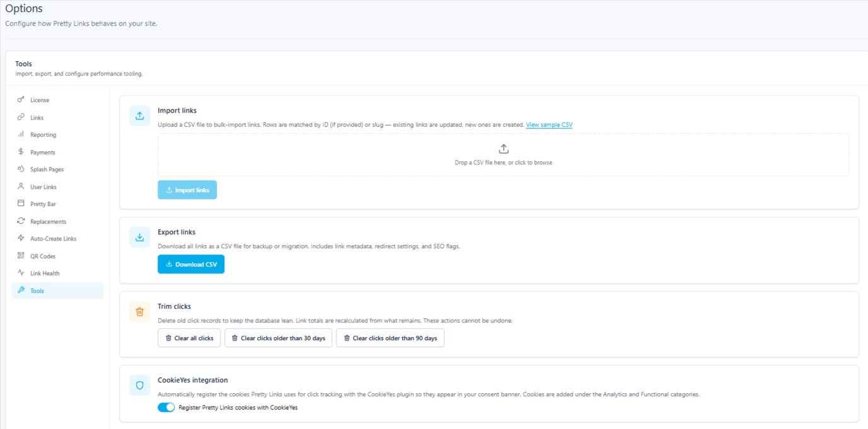Click the Splash Pages icon in sidebar
Image resolution: width=868 pixels, height=429 pixels.
coord(21,169)
